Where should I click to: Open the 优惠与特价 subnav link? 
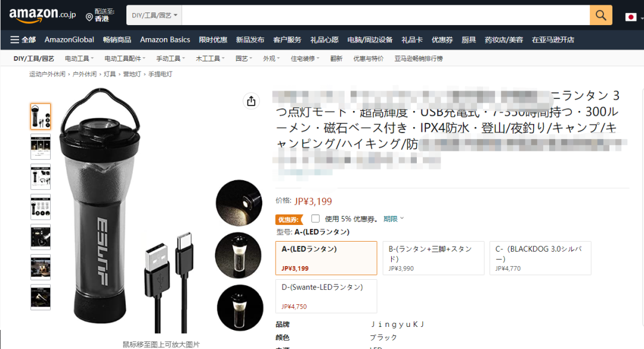coord(369,58)
